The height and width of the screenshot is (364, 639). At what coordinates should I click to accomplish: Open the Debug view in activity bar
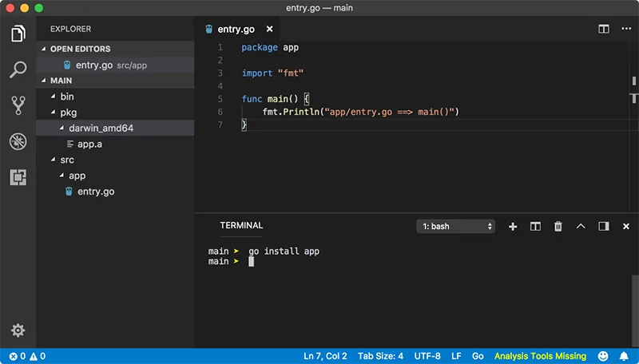point(18,141)
